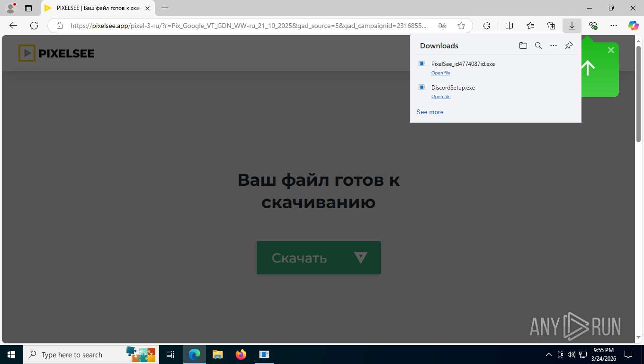Launch Firefox from taskbar
Image resolution: width=644 pixels, height=364 pixels.
(241, 355)
